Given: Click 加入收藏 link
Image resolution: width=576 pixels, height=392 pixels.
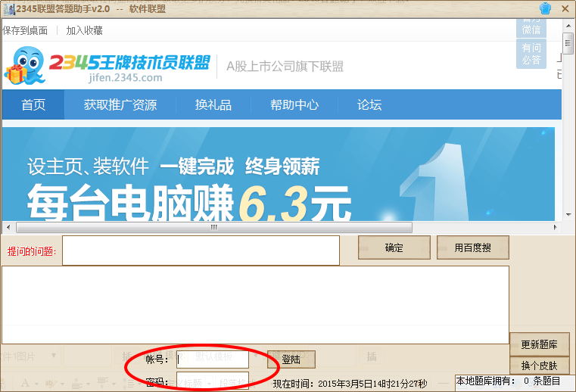Looking at the screenshot, I should [x=84, y=30].
